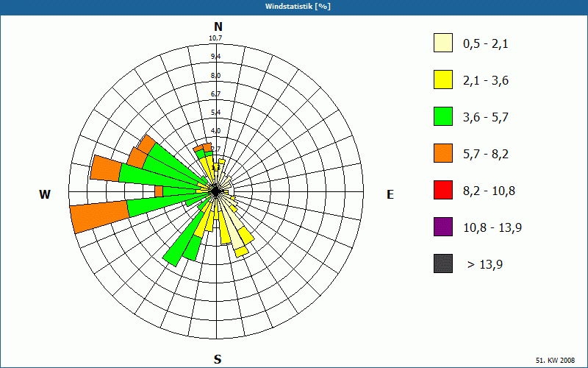
Task: Click the pale yellow 0,5 - 2,1 legend swatch
Action: pyautogui.click(x=443, y=43)
